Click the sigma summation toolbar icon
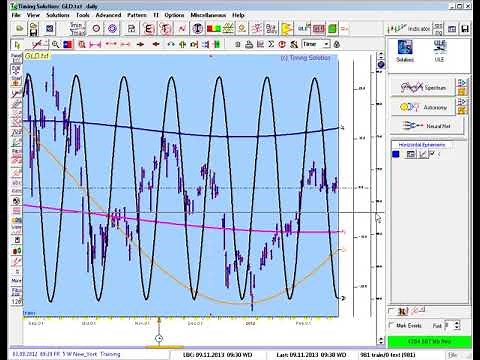The width and height of the screenshot is (480, 360). 271,44
